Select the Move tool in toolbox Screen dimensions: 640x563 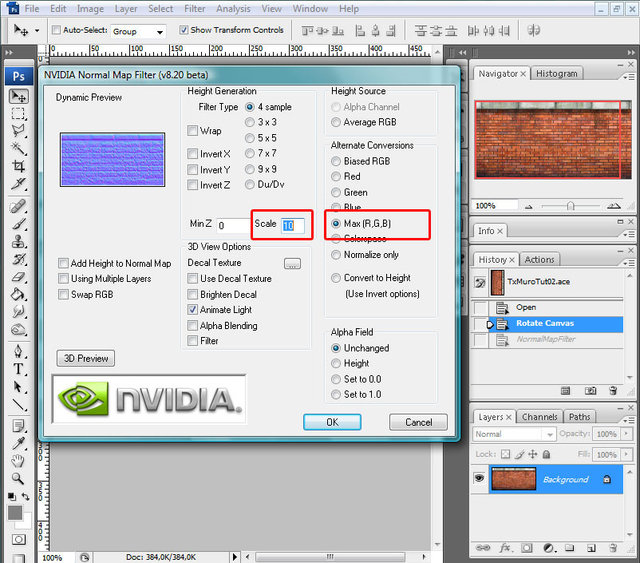18,97
